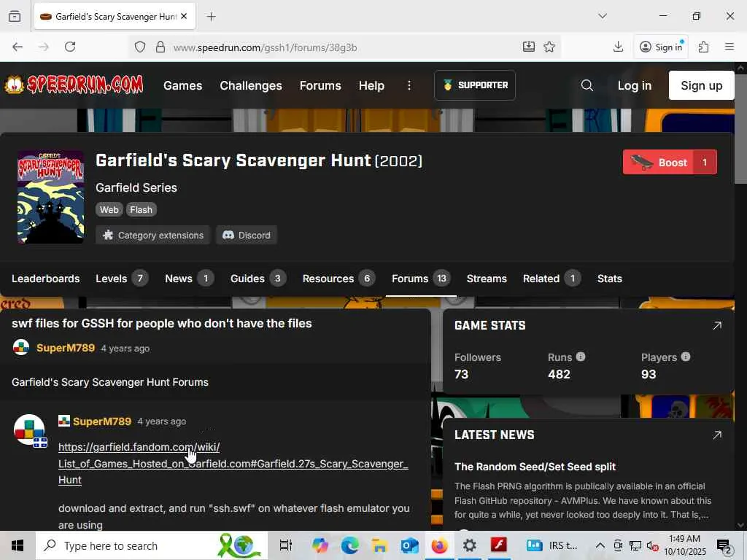
Task: Click the install app icon in address bar
Action: pos(529,46)
